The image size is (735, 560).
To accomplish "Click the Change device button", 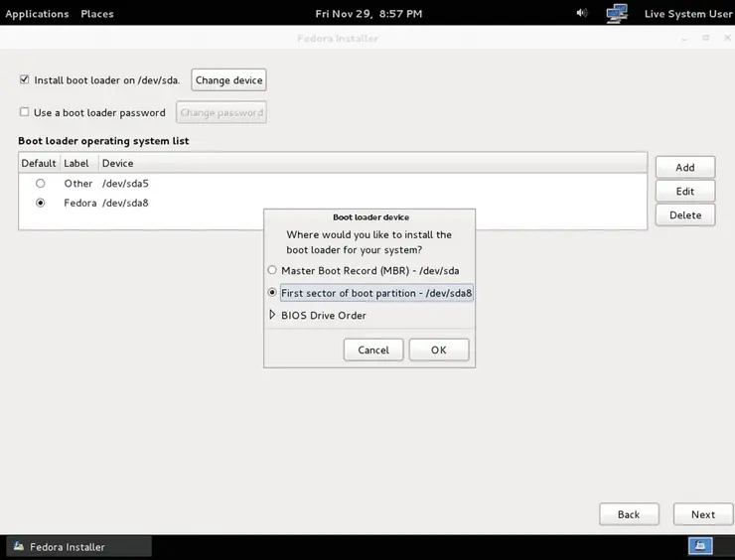I will pyautogui.click(x=228, y=80).
